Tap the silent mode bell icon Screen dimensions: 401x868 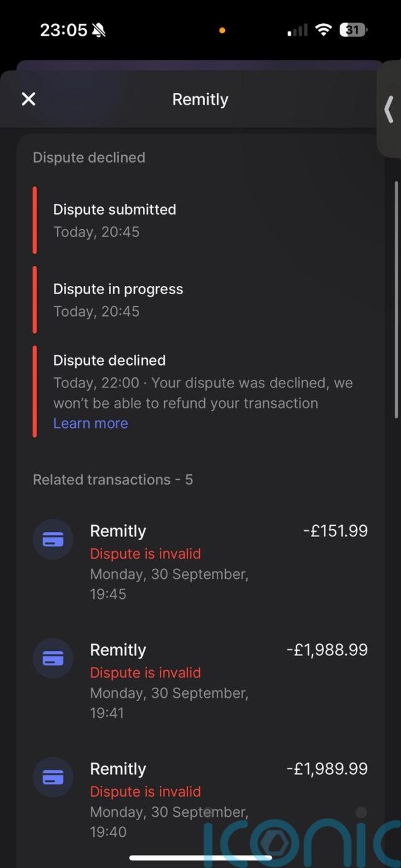pyautogui.click(x=98, y=30)
